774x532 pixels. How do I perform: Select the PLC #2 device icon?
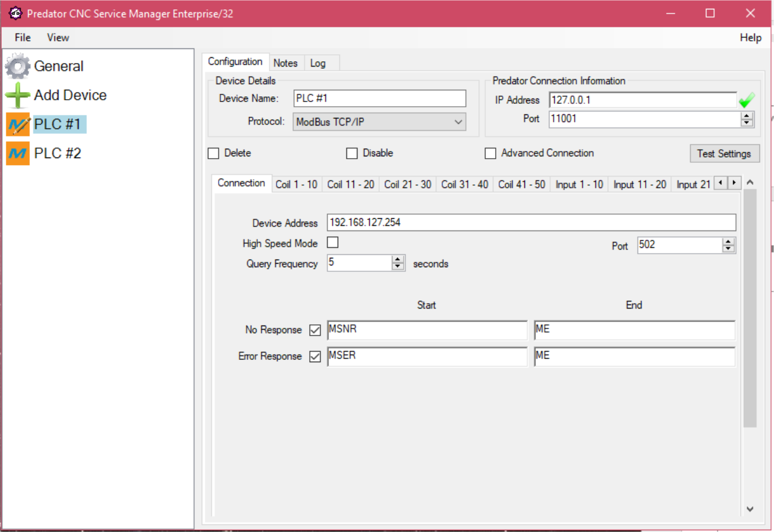point(17,153)
